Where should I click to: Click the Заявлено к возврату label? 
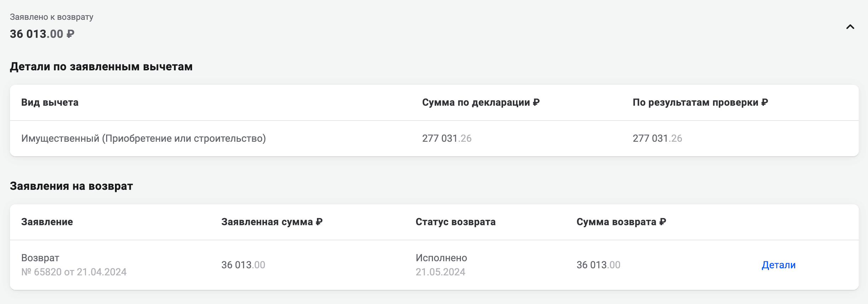tap(52, 17)
